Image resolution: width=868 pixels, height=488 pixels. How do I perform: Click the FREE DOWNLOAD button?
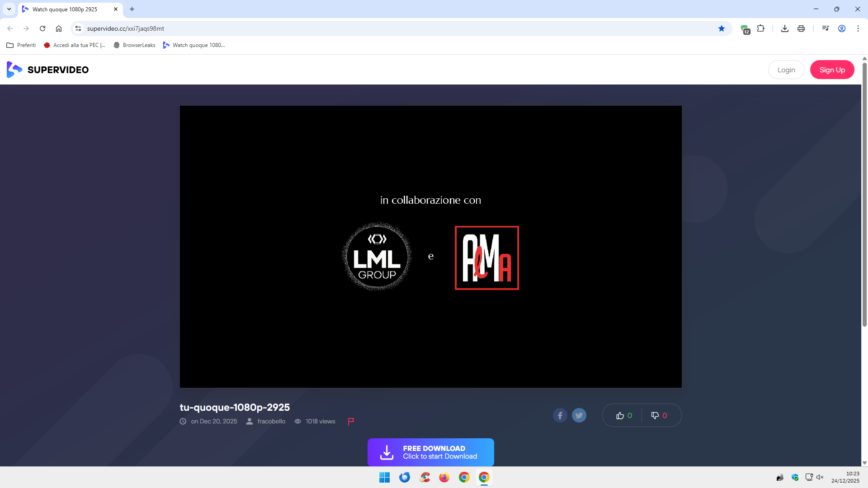click(x=430, y=452)
